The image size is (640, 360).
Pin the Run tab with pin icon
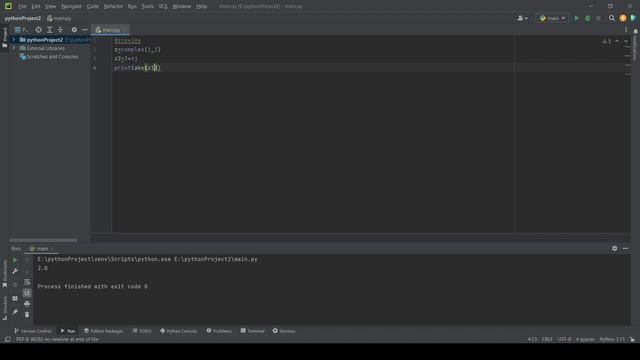pos(15,312)
